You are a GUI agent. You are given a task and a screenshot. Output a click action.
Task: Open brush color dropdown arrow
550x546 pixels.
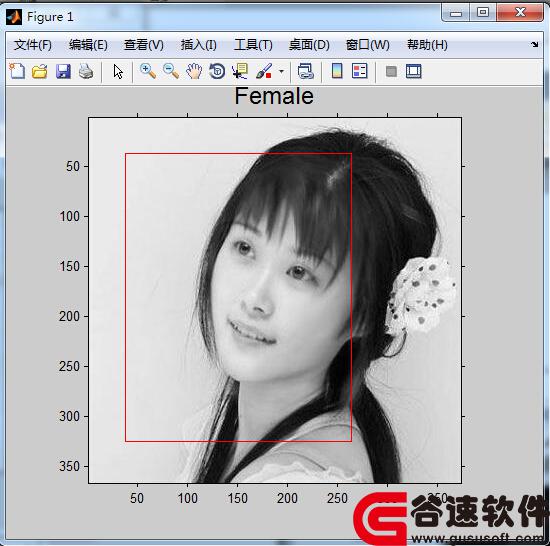[281, 72]
